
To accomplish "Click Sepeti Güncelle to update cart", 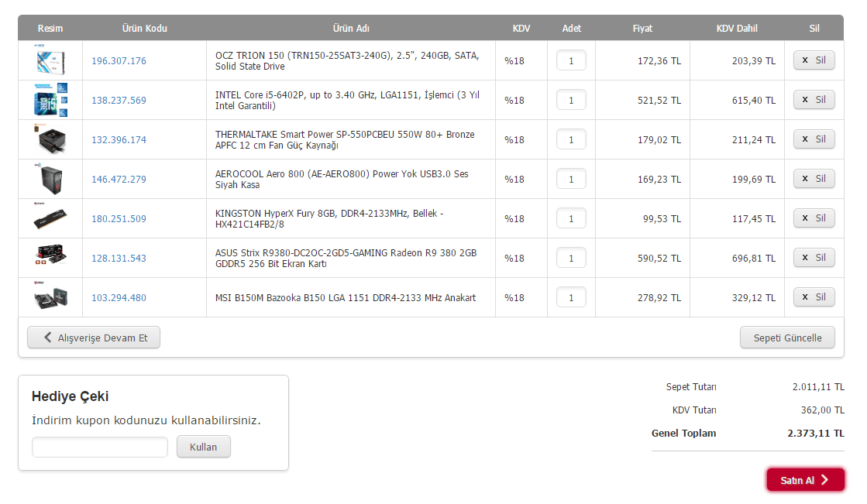I will click(787, 338).
